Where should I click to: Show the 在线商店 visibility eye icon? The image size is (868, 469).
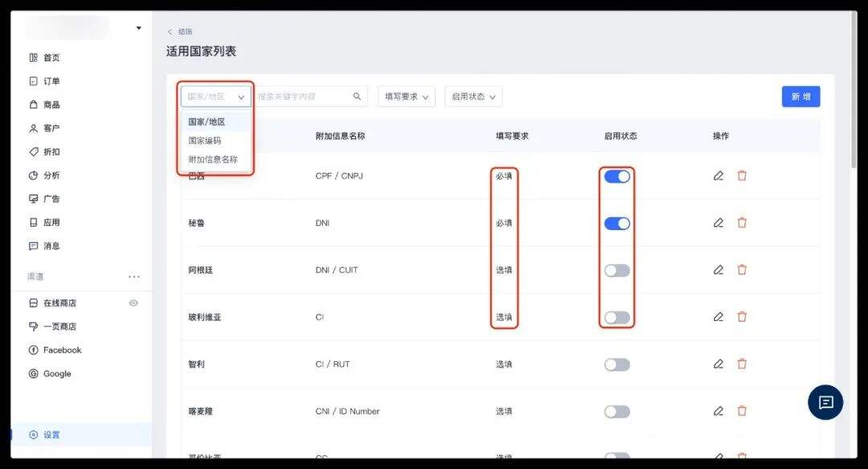[134, 302]
